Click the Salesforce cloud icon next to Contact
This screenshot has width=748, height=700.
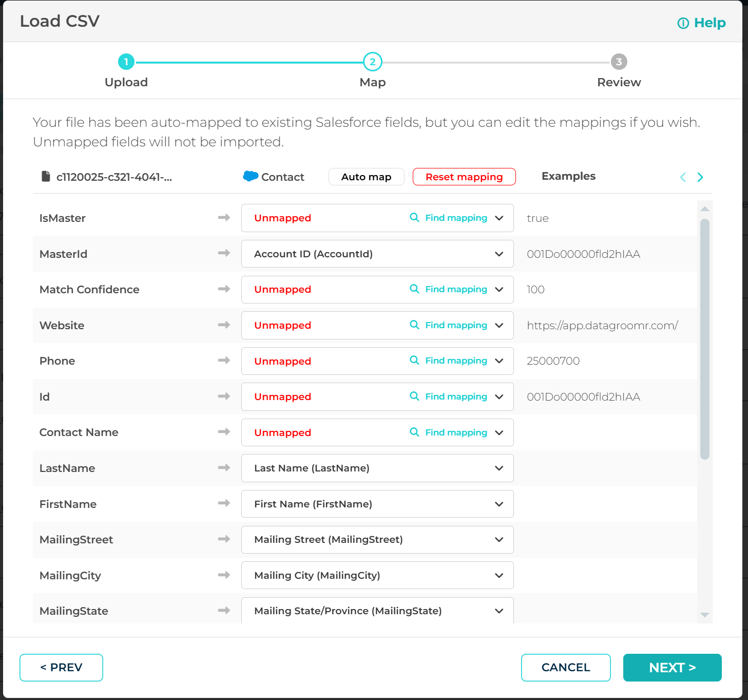tap(251, 176)
